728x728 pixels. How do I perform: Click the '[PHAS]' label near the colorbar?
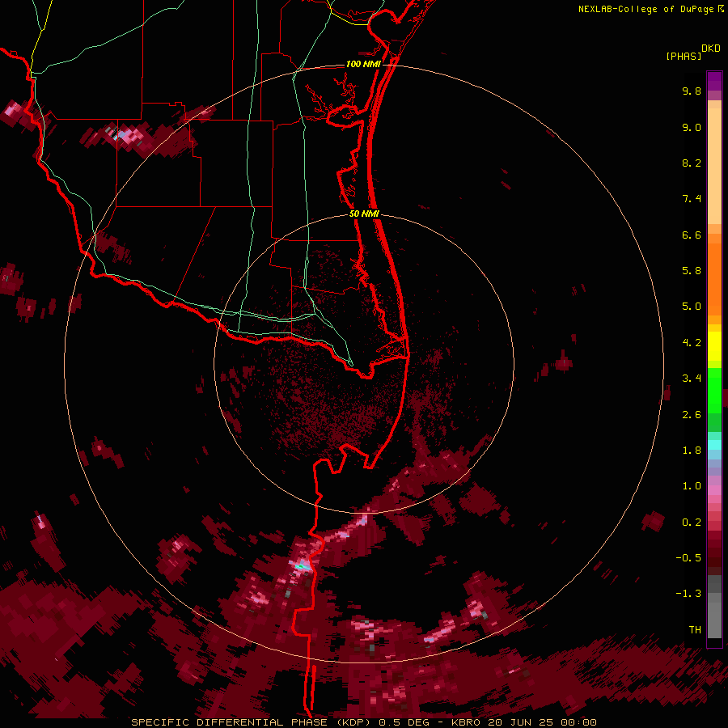[684, 56]
